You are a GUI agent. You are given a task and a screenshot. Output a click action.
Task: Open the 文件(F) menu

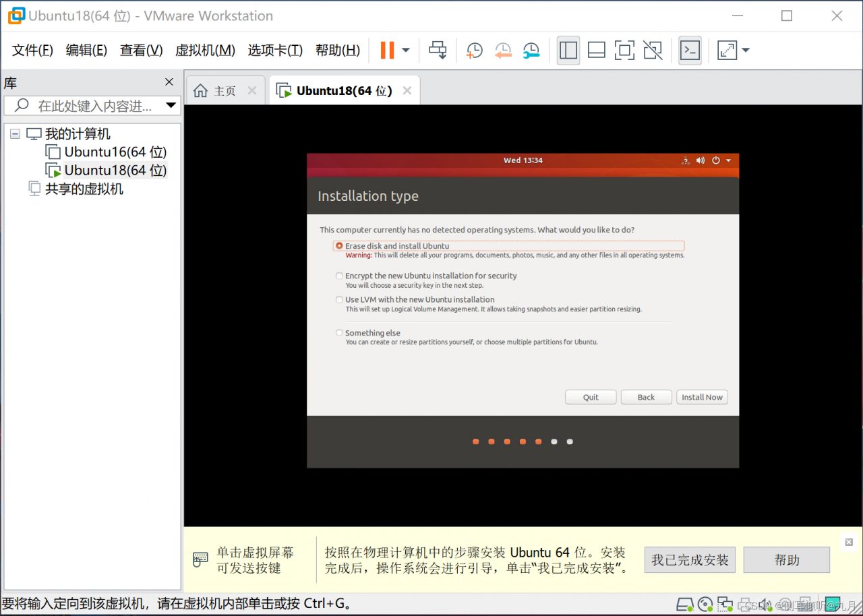[32, 50]
